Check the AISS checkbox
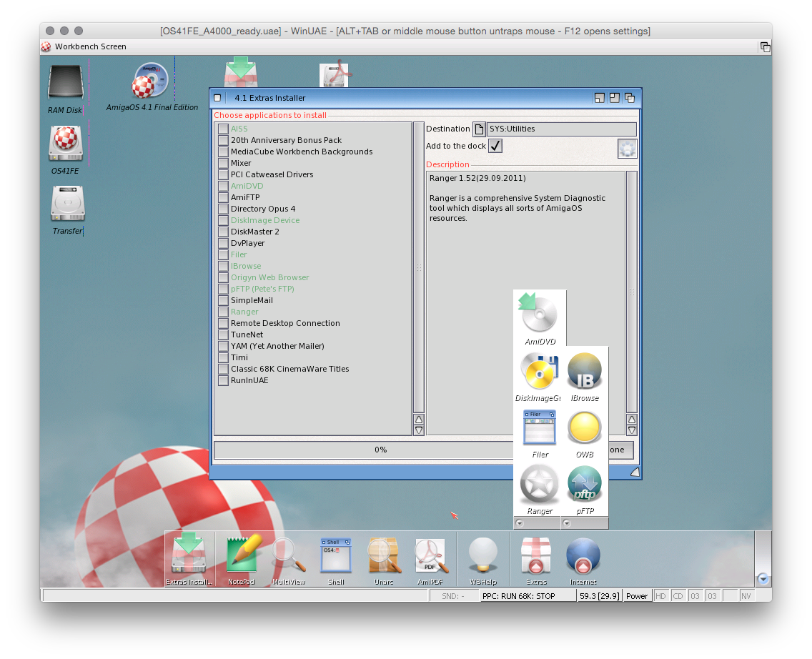812x659 pixels. pyautogui.click(x=223, y=129)
